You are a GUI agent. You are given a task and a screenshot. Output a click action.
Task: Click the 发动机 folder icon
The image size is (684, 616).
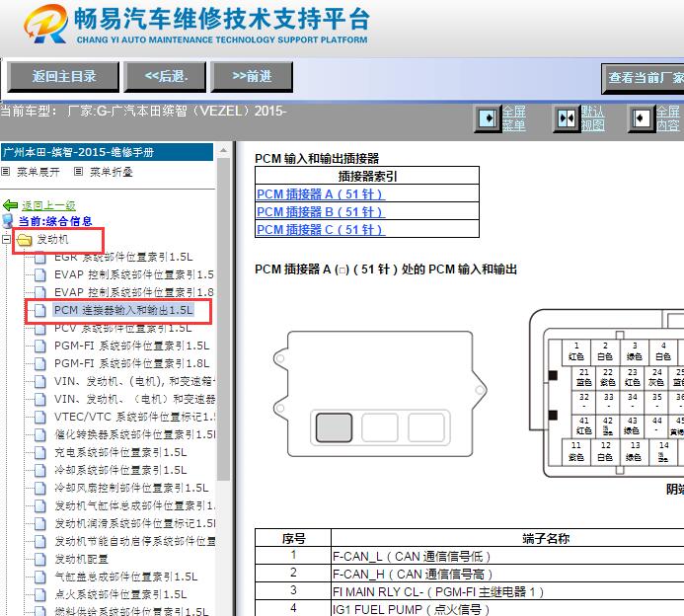(25, 240)
